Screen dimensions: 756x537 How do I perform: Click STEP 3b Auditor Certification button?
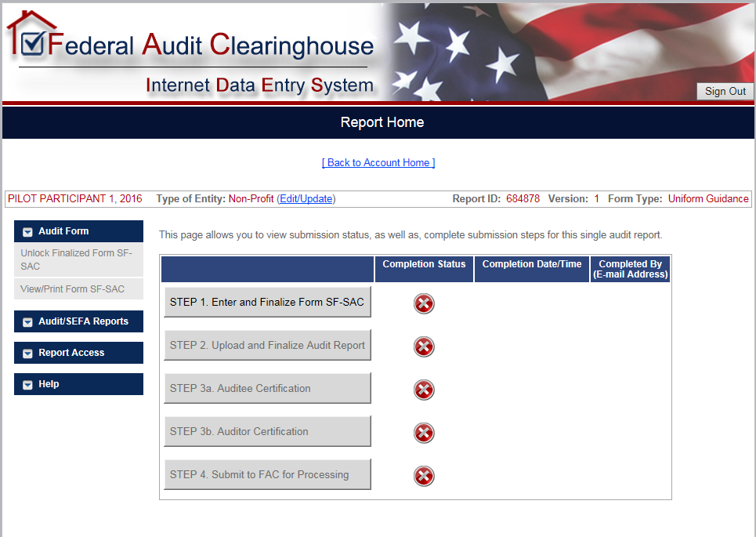(x=267, y=431)
